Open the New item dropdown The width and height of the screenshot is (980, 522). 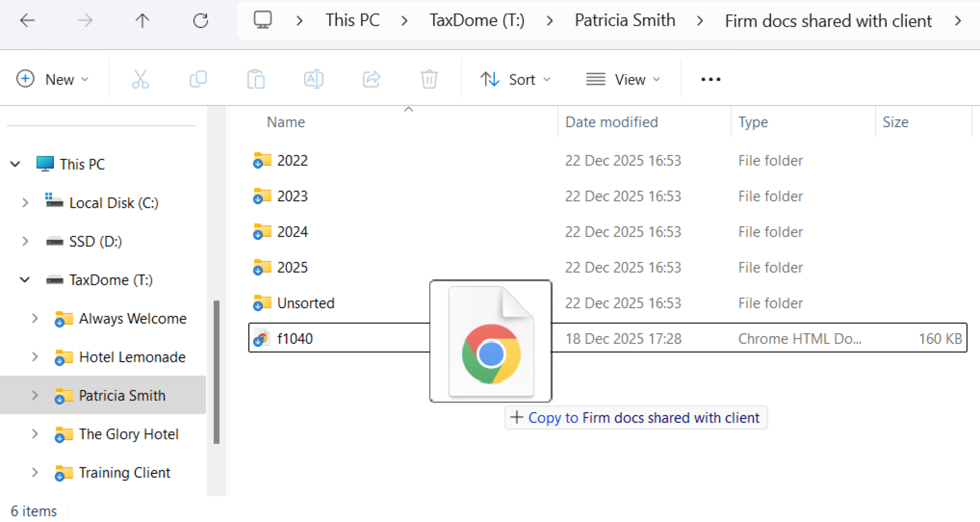[52, 79]
